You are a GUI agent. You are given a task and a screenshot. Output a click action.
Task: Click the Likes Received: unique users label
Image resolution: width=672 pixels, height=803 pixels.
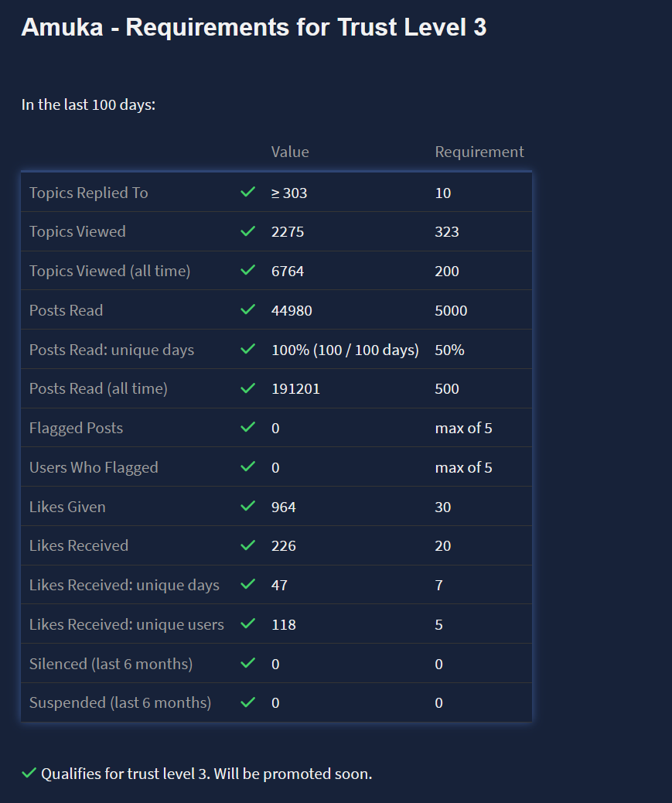126,624
